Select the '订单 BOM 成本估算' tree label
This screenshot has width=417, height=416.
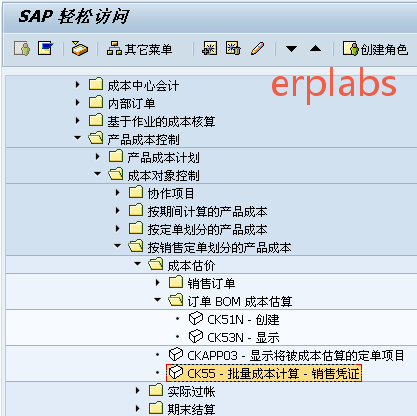click(240, 302)
